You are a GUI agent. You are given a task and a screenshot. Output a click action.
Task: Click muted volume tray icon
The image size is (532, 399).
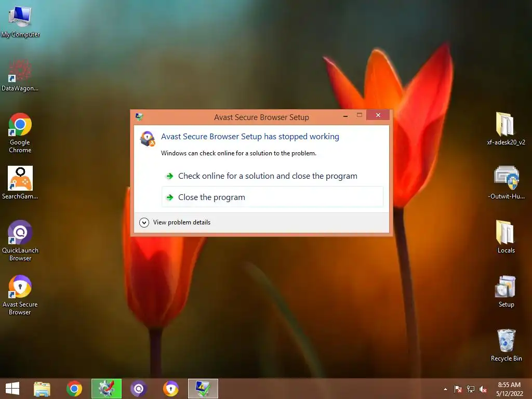[x=483, y=389]
